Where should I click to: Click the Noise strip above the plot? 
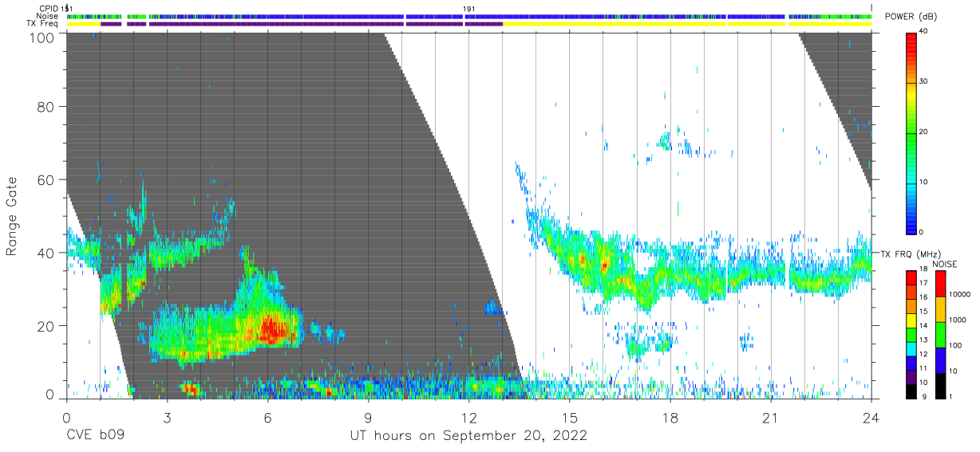(468, 16)
